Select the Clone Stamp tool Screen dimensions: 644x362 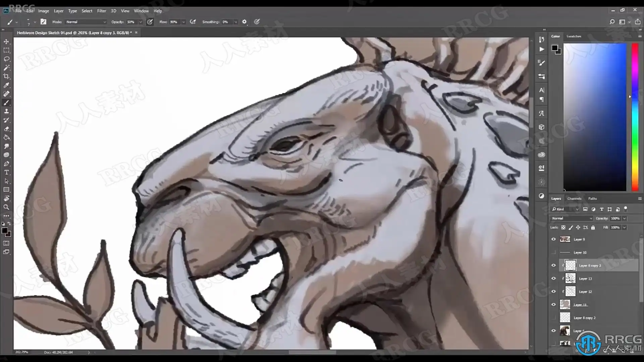pyautogui.click(x=6, y=111)
